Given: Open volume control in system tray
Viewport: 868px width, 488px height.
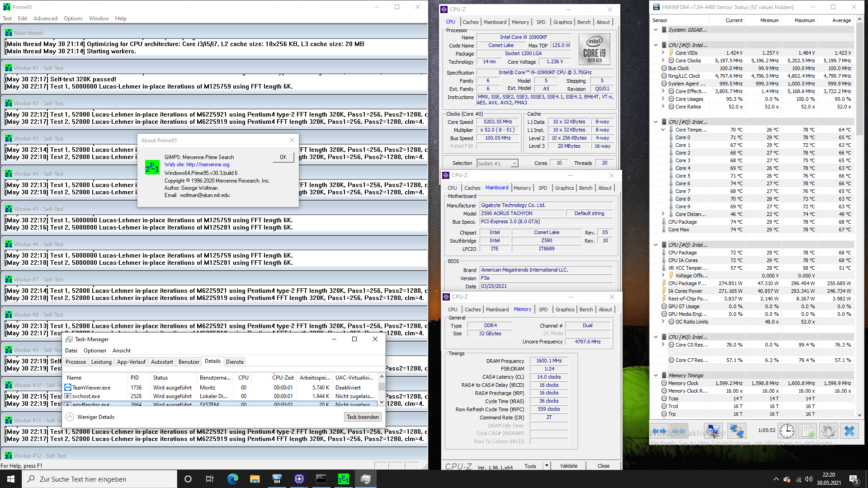Looking at the screenshot, I should point(808,479).
